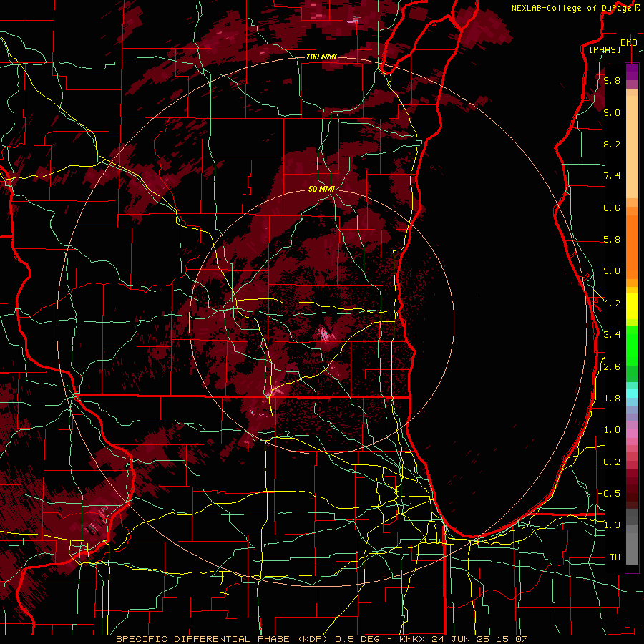Click the 9.8 value on color scale

click(x=612, y=80)
